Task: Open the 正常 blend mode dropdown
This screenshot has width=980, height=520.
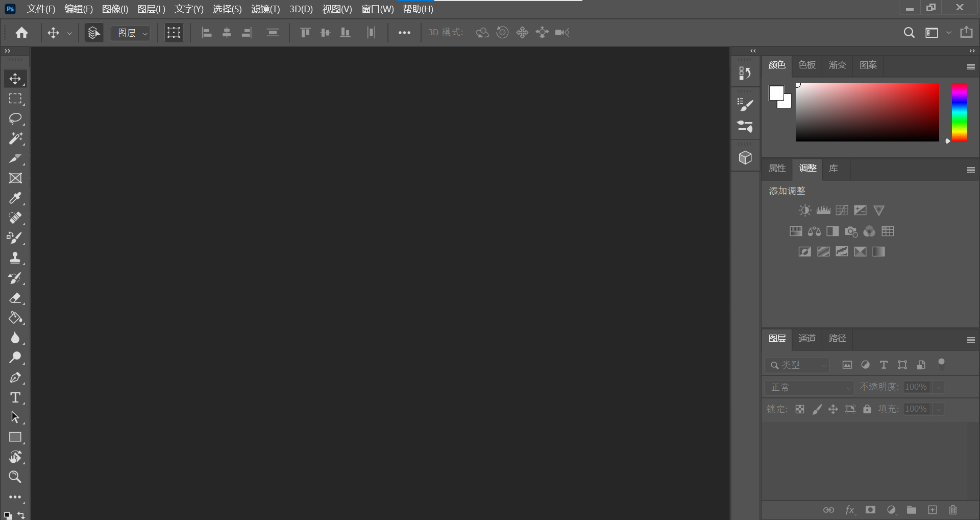Action: click(x=809, y=387)
